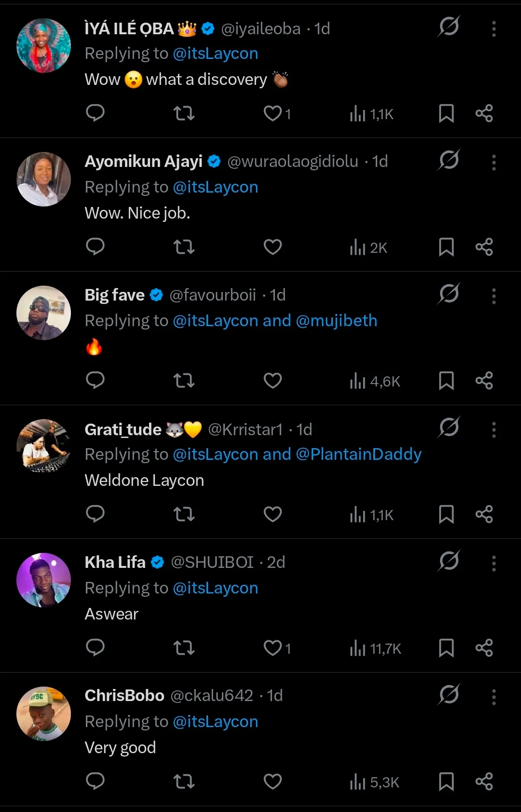Repost Ayomikun Ajayi's "Wow. Nice job." reply
Image resolution: width=521 pixels, height=812 pixels.
184,247
